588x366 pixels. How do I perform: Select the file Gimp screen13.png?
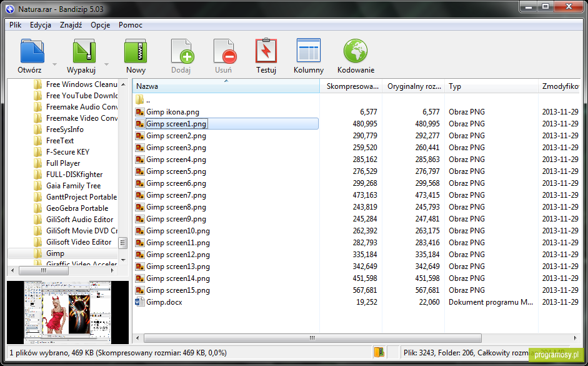(178, 267)
